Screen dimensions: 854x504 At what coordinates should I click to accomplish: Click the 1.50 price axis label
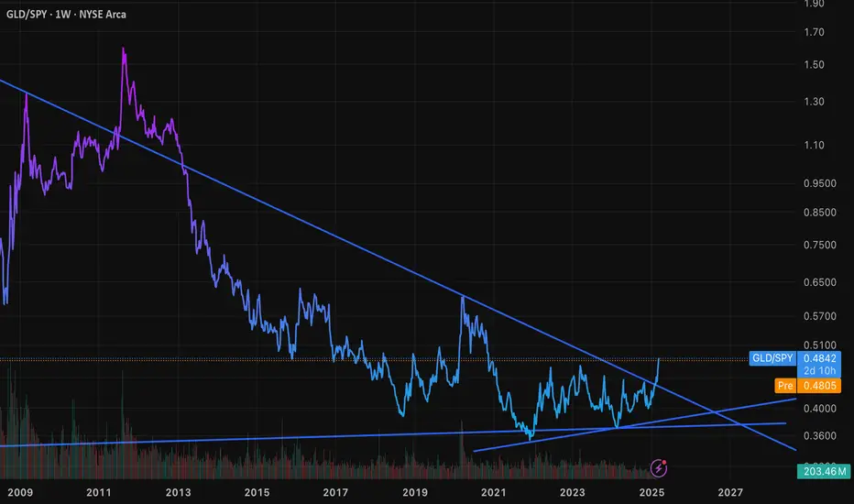pos(814,64)
